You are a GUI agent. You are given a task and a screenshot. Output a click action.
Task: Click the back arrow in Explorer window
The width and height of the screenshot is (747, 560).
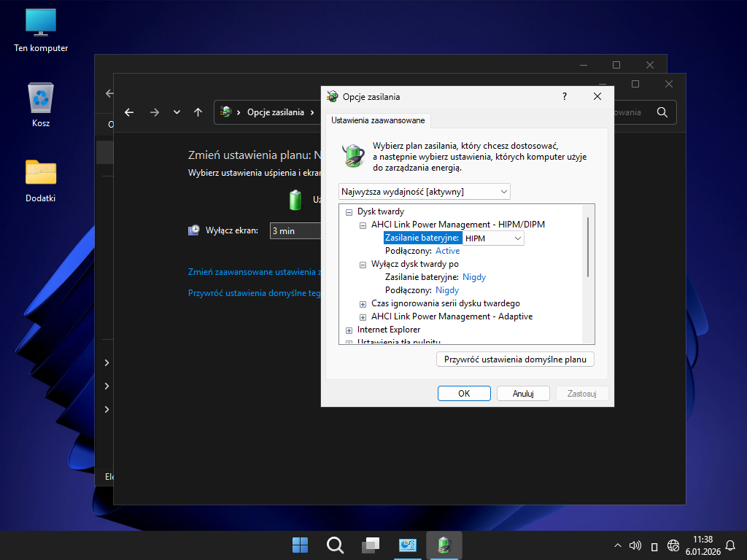[129, 112]
